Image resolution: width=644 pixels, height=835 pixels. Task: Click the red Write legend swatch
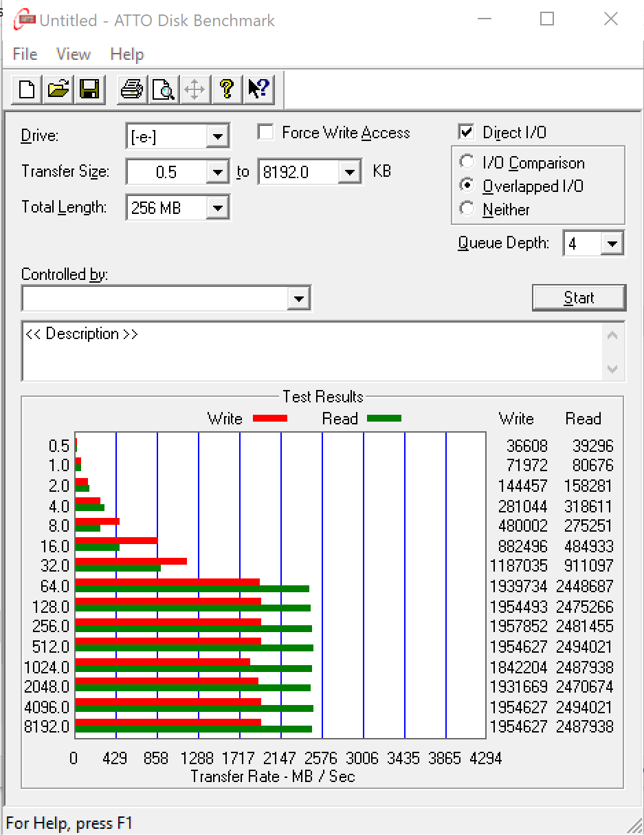269,418
